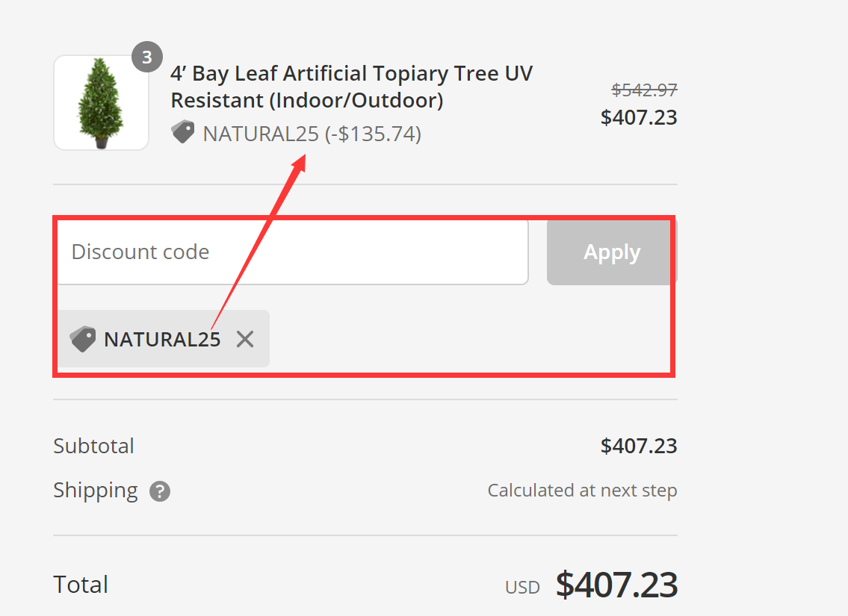Click the discount tag icon beside NATURAL25 code
Screen dimensions: 848x616
point(183,131)
